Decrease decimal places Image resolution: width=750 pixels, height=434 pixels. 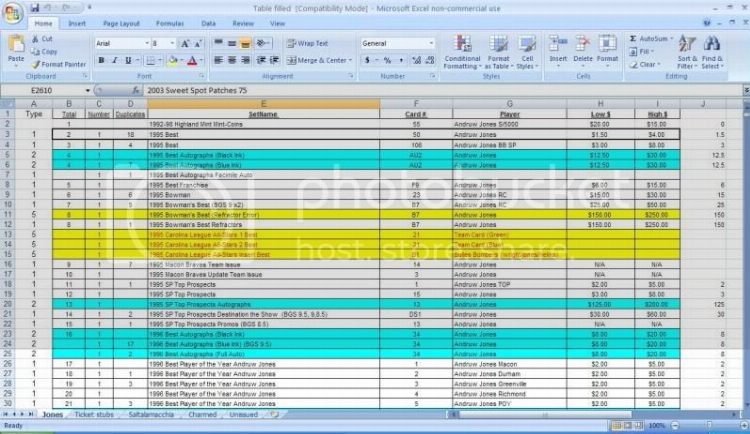point(430,60)
